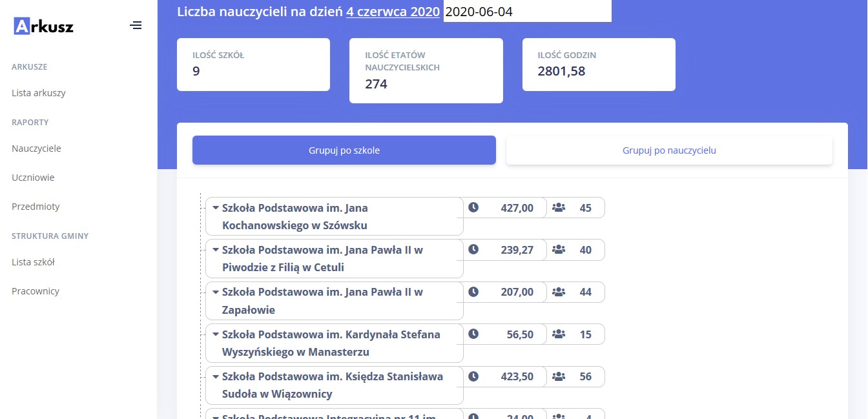
Task: Click the clock icon in the Zapałowie school row
Action: pos(473,292)
